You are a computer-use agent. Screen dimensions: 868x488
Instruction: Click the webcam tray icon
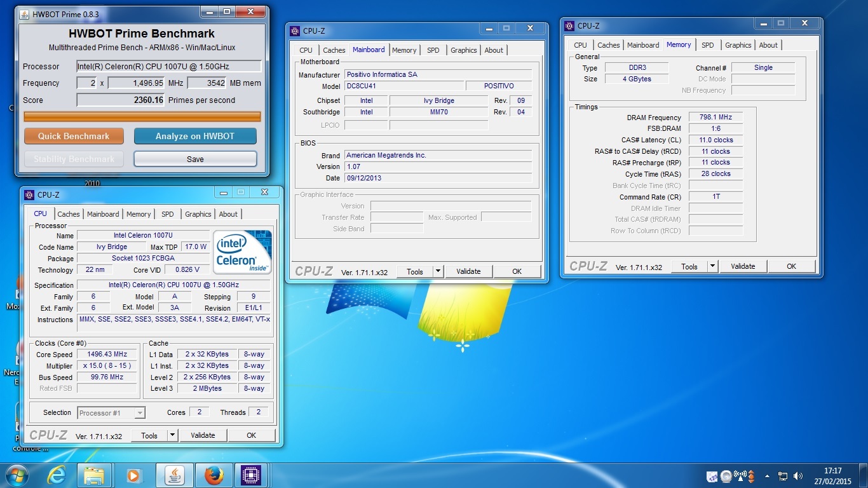click(x=726, y=476)
